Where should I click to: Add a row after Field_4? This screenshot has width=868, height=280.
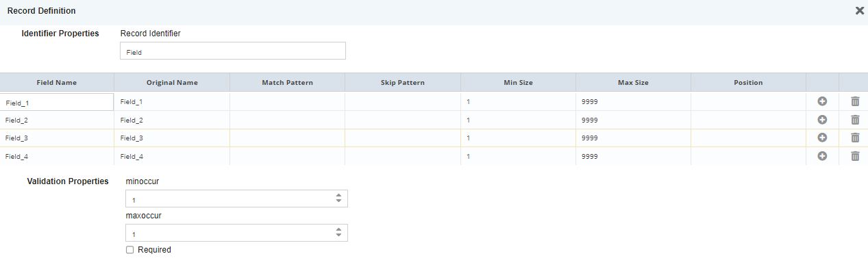tap(822, 156)
